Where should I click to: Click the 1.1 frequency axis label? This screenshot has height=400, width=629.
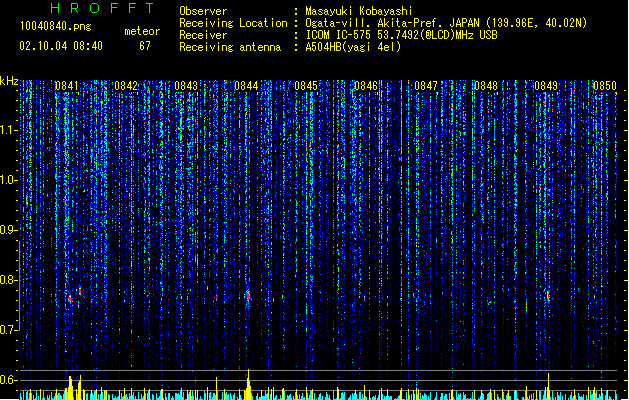point(8,130)
